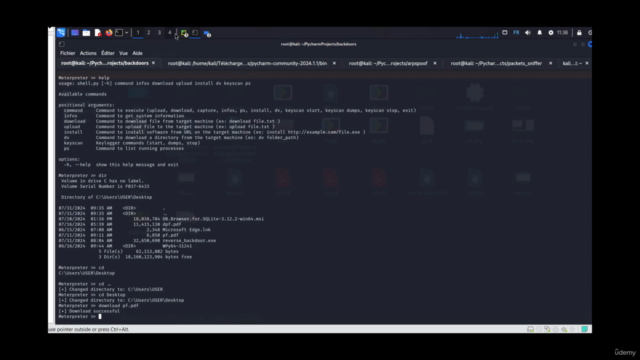Open the FR keyboard layout indicator
Viewport: 640px width, 360px height.
click(516, 33)
